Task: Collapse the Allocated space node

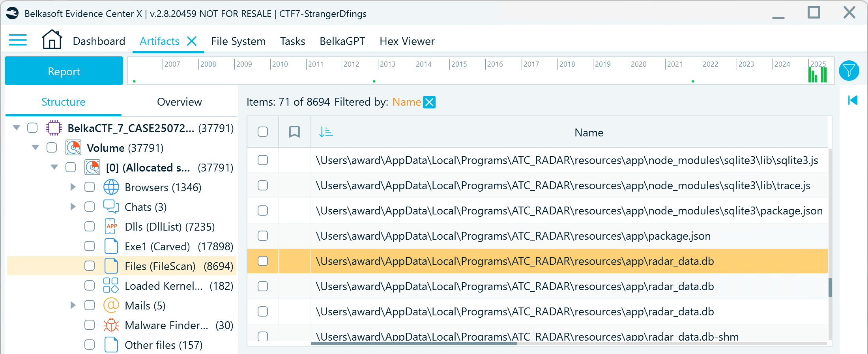Action: coord(54,167)
